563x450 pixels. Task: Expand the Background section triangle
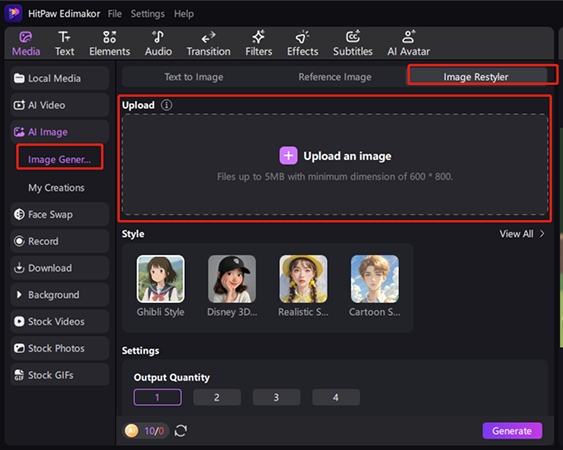point(19,294)
